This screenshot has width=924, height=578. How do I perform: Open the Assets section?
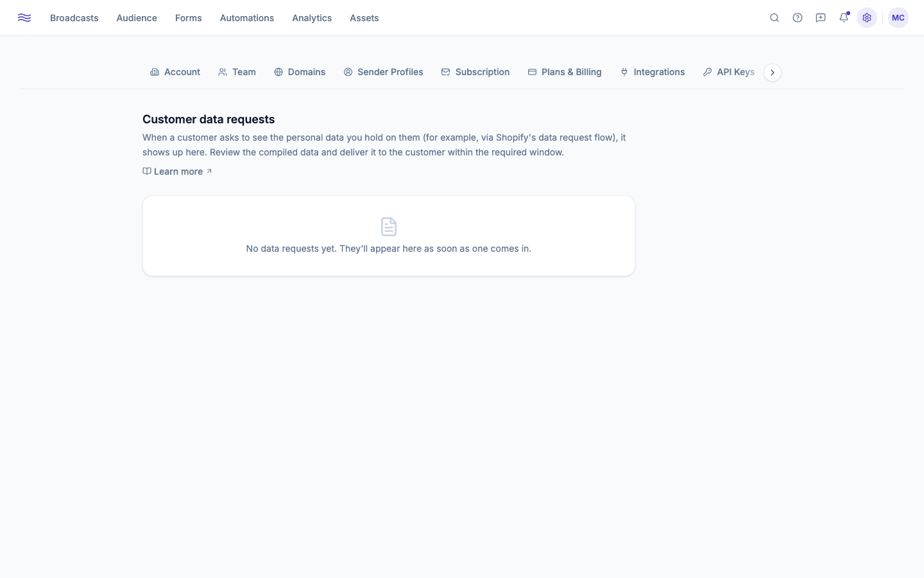tap(364, 18)
